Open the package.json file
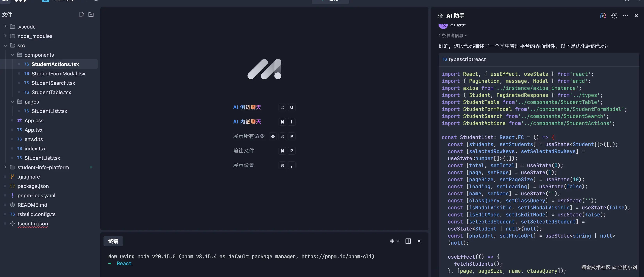Viewport: 644px width, 277px height. 33,186
